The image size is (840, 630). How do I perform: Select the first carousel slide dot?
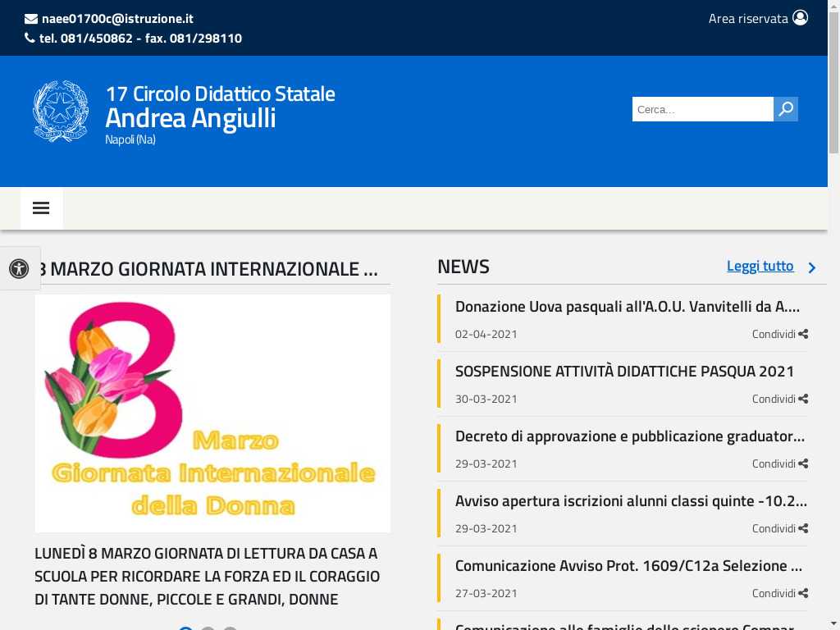tap(186, 628)
